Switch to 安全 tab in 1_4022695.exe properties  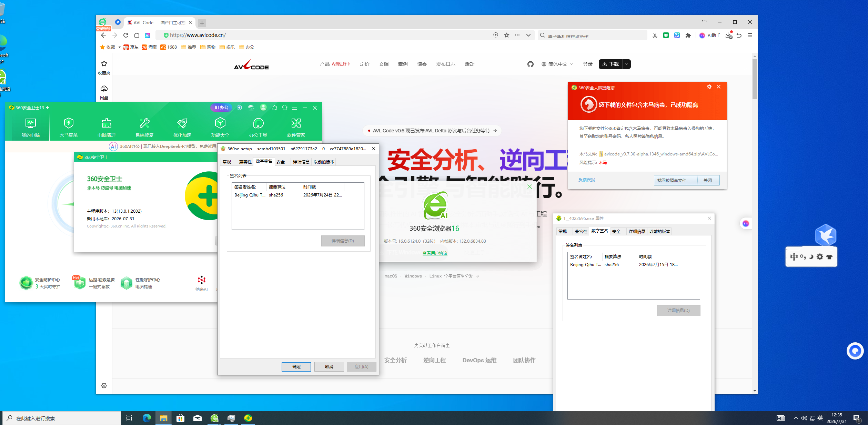pos(616,231)
